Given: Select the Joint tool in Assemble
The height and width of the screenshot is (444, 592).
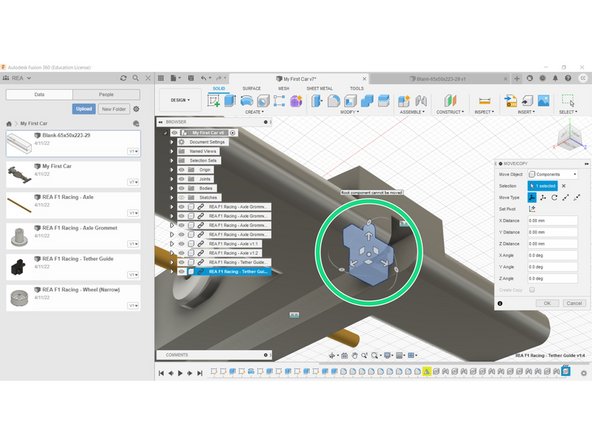Looking at the screenshot, I should point(421,101).
